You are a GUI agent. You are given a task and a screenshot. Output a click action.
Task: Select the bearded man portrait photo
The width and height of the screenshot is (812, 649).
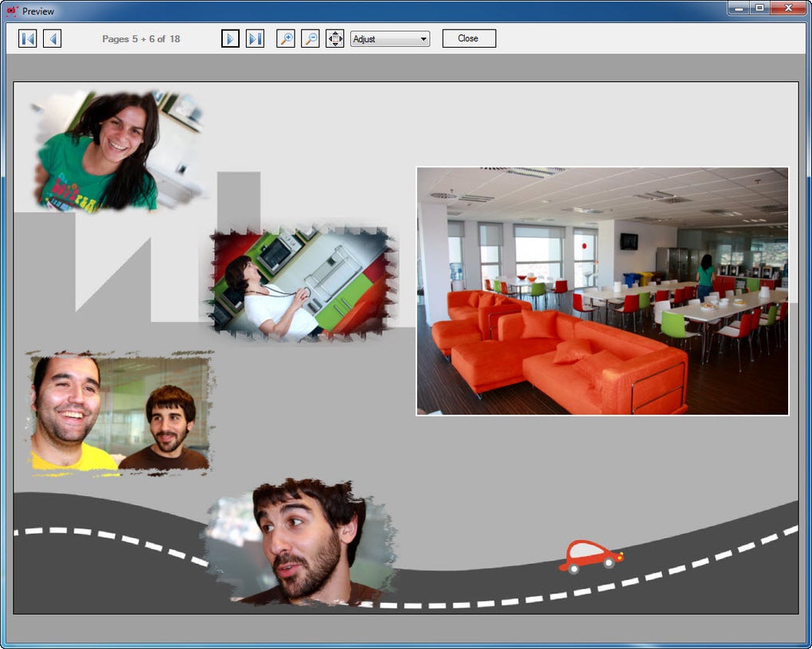click(301, 542)
